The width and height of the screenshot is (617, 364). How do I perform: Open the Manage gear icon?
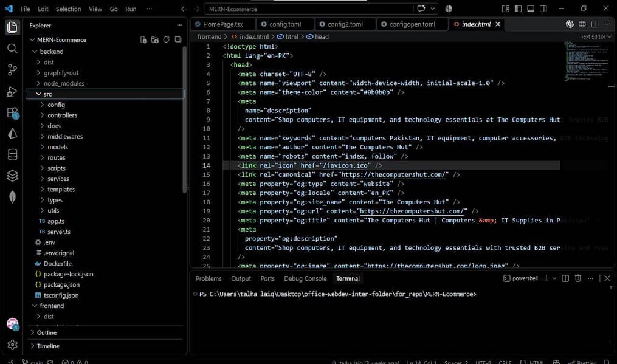pos(12,345)
